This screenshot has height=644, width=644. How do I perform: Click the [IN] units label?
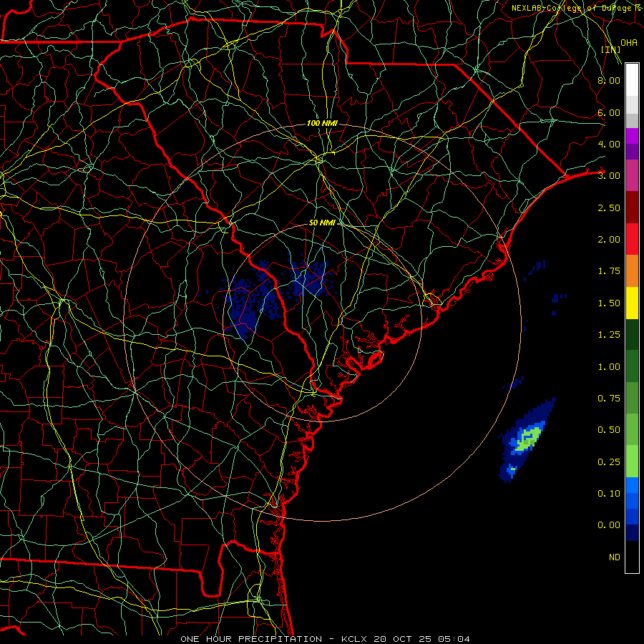611,49
